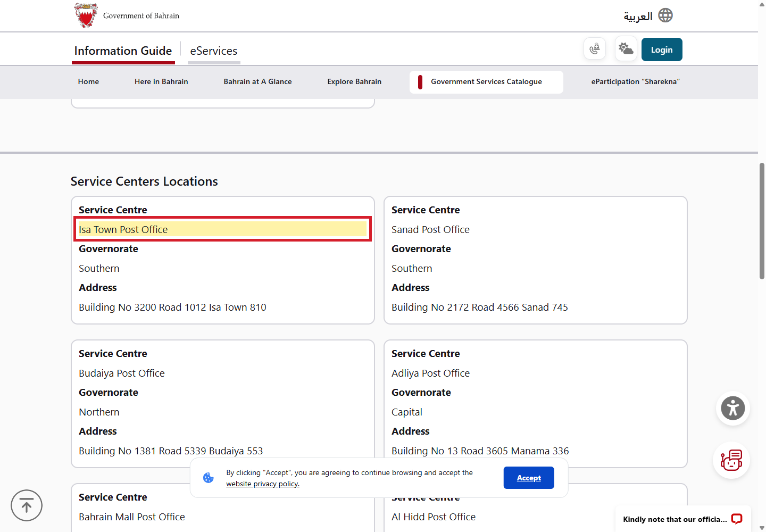Click the red chat bubble icon
This screenshot has width=766, height=532.
737,519
